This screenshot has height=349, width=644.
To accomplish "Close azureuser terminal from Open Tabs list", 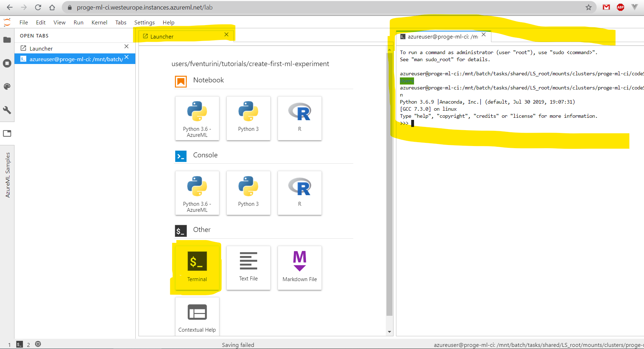I will 126,57.
